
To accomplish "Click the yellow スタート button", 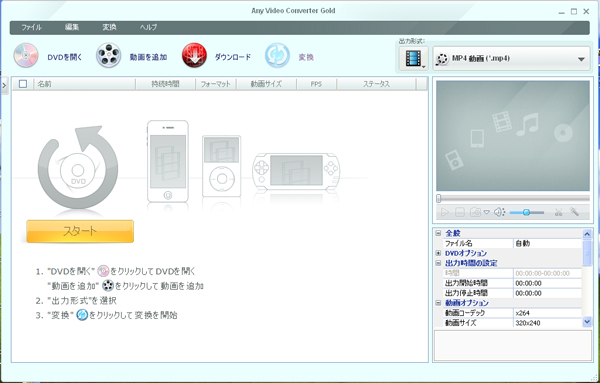I will pyautogui.click(x=80, y=231).
